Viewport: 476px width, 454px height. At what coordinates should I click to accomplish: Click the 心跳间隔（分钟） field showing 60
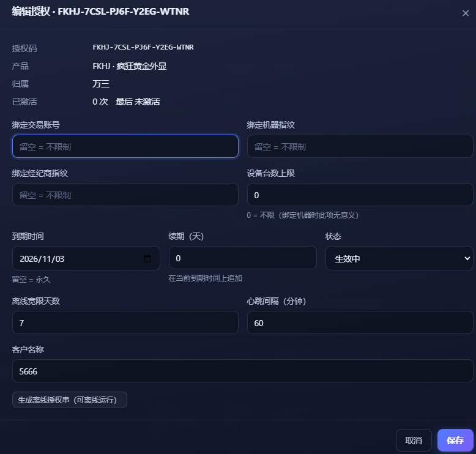coord(360,322)
